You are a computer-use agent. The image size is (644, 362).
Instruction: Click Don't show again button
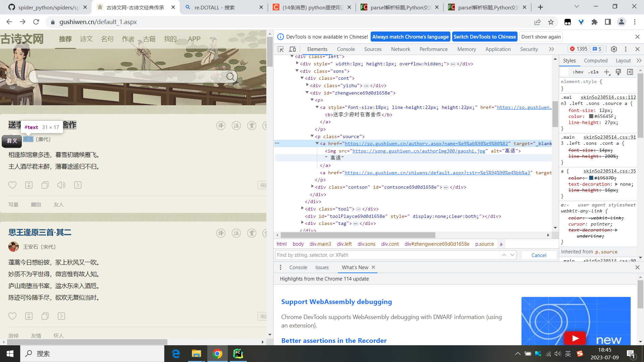point(541,37)
